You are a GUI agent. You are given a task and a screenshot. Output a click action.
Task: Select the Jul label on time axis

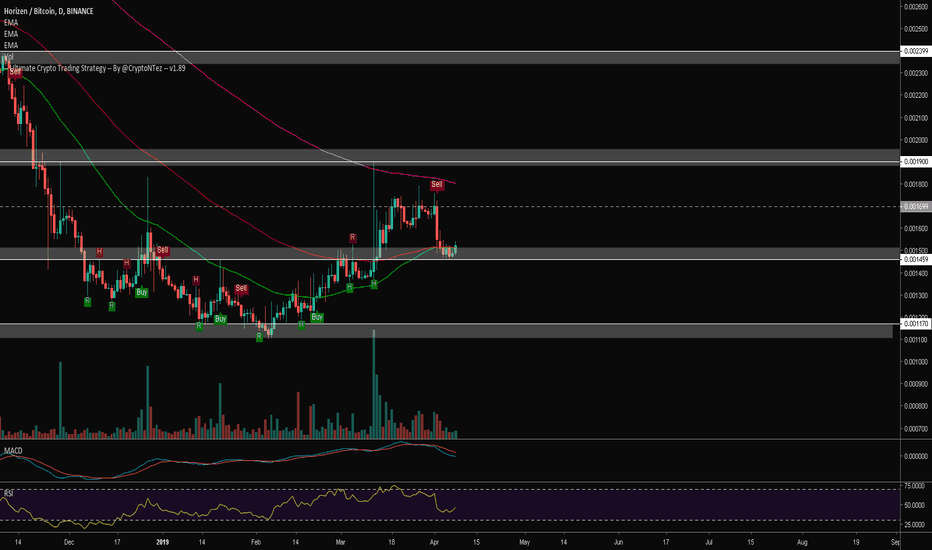(709, 542)
